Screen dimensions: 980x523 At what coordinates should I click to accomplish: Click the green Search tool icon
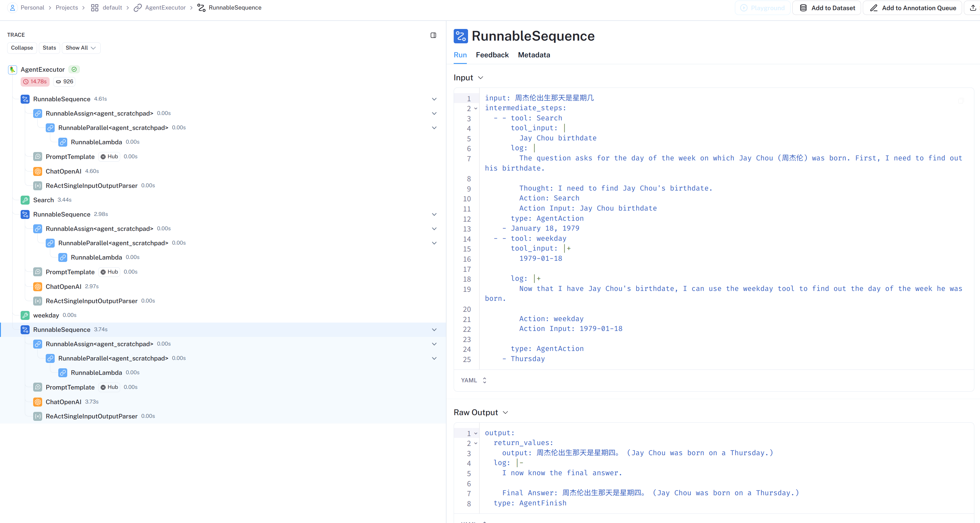coord(25,200)
